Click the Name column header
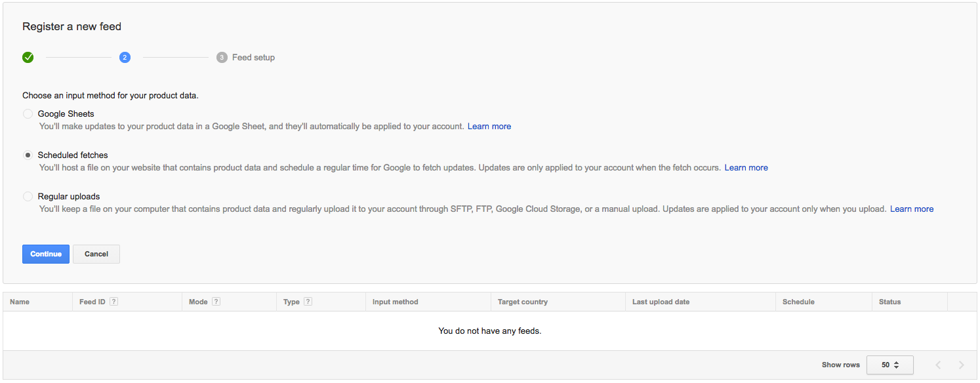 pos(20,302)
